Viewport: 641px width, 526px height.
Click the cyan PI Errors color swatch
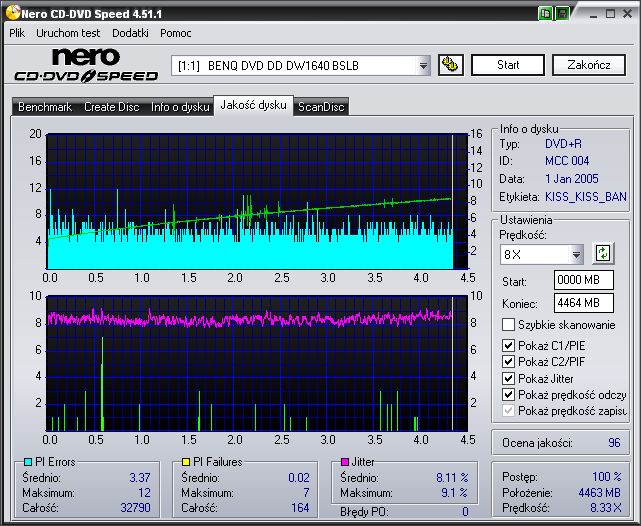(28, 462)
